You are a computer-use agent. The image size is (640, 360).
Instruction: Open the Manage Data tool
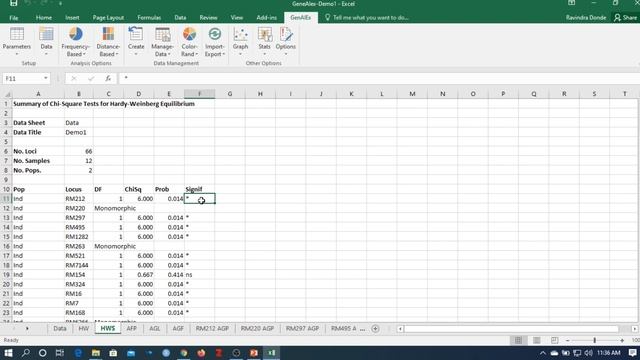[x=162, y=42]
